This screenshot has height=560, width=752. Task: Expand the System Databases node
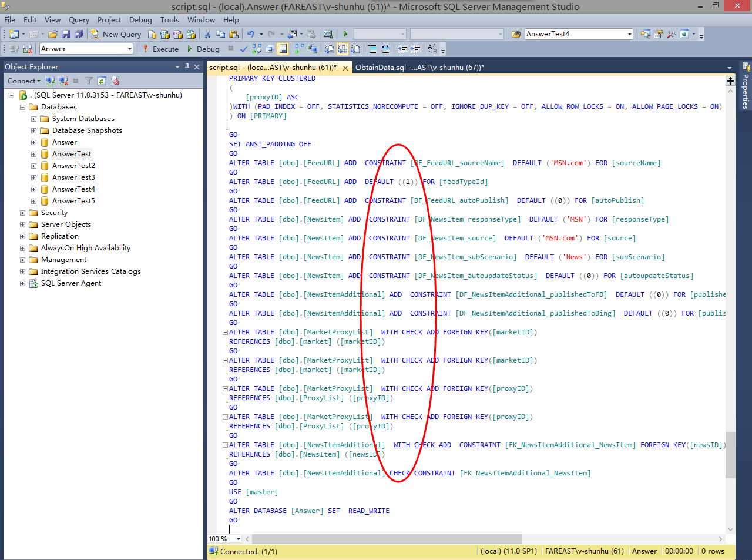33,119
